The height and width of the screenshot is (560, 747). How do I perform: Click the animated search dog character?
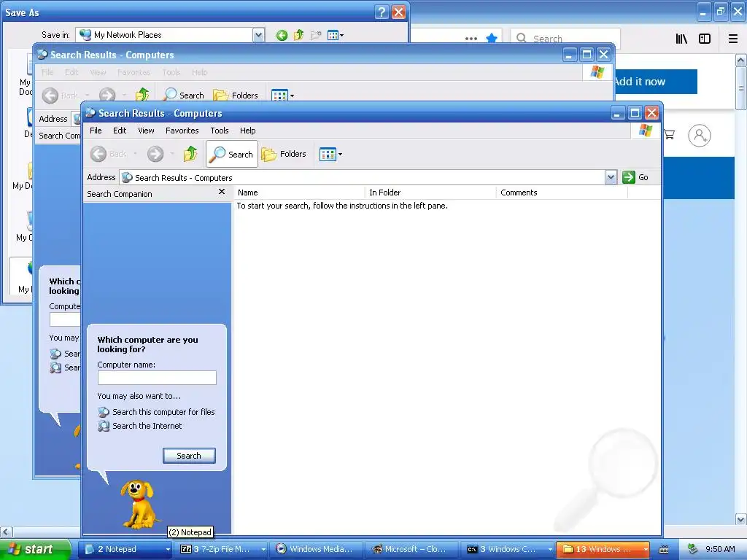point(139,505)
